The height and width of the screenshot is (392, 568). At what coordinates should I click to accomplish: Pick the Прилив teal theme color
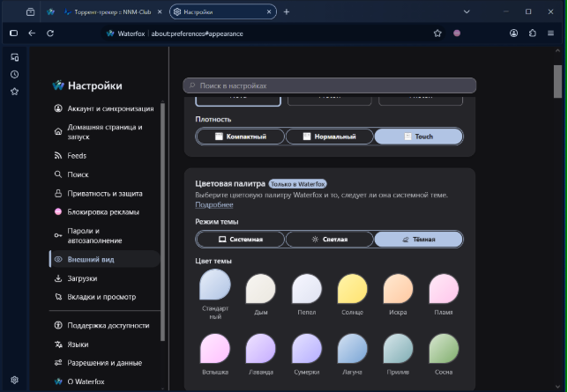398,349
